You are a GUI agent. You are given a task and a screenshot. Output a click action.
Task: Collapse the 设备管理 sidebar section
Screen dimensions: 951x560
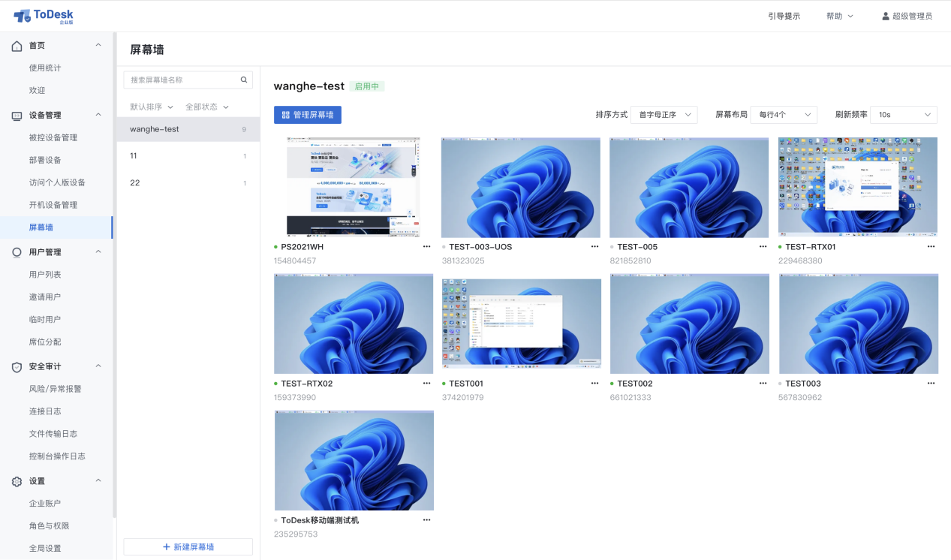click(x=98, y=115)
